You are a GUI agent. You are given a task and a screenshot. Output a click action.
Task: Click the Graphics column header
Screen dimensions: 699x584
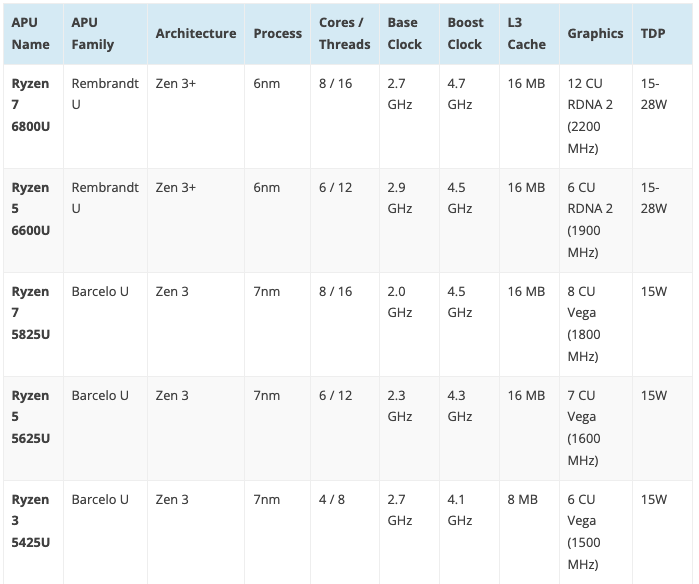(595, 33)
